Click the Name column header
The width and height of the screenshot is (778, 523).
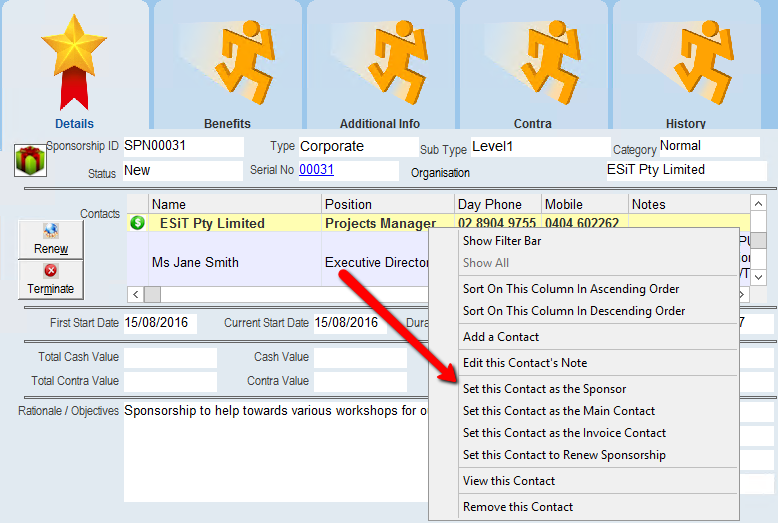[x=234, y=204]
